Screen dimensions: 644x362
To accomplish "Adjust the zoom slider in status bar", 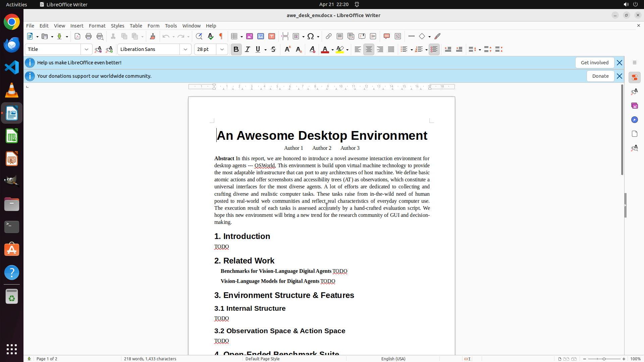I will (x=604, y=359).
